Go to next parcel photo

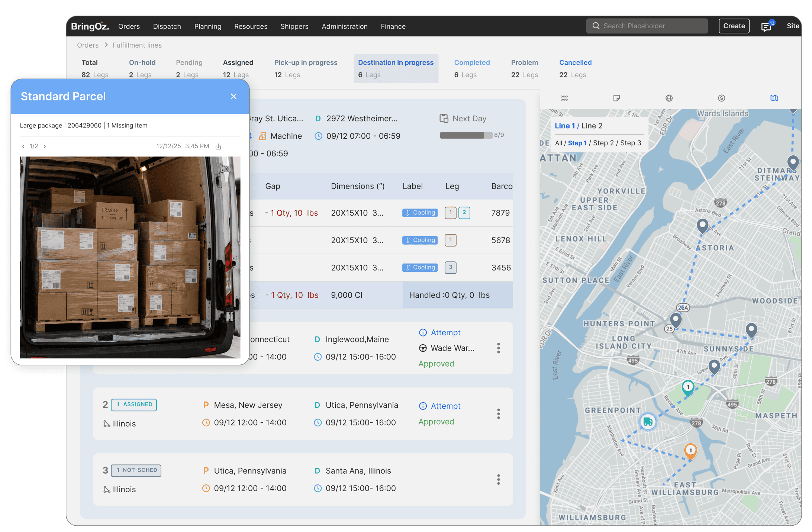coord(45,146)
